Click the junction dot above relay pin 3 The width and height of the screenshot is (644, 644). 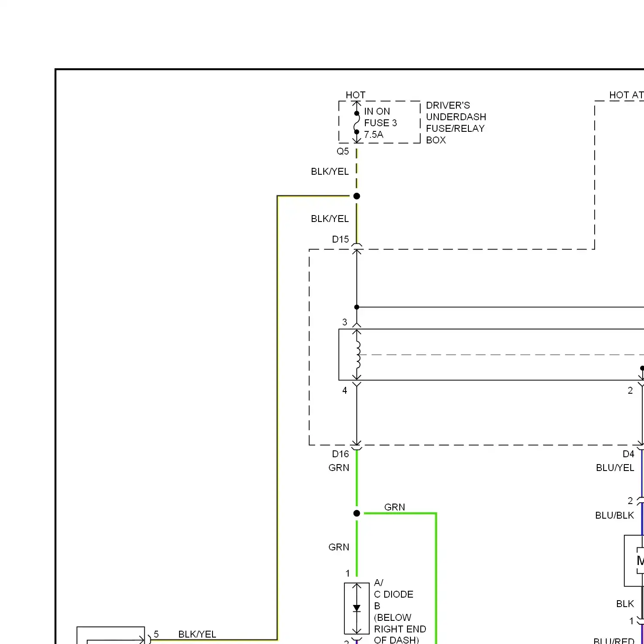pos(357,307)
